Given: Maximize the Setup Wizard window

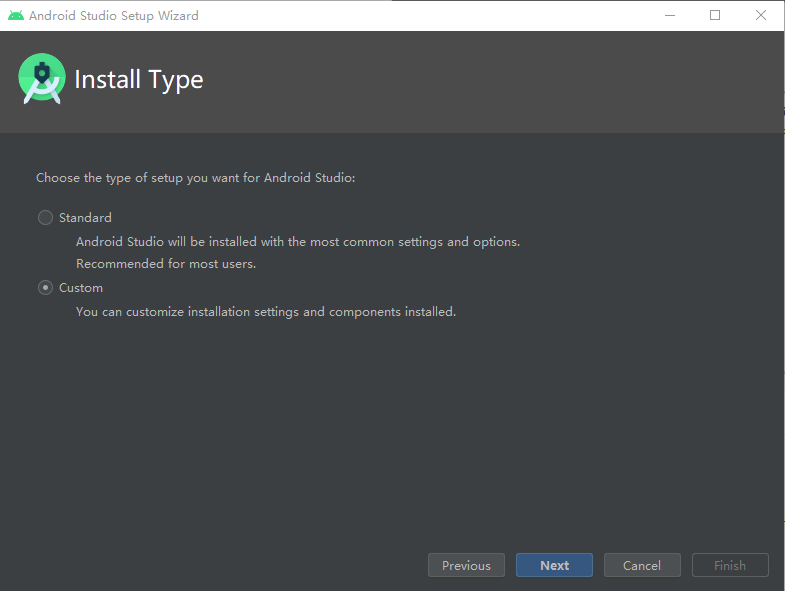Looking at the screenshot, I should point(715,16).
